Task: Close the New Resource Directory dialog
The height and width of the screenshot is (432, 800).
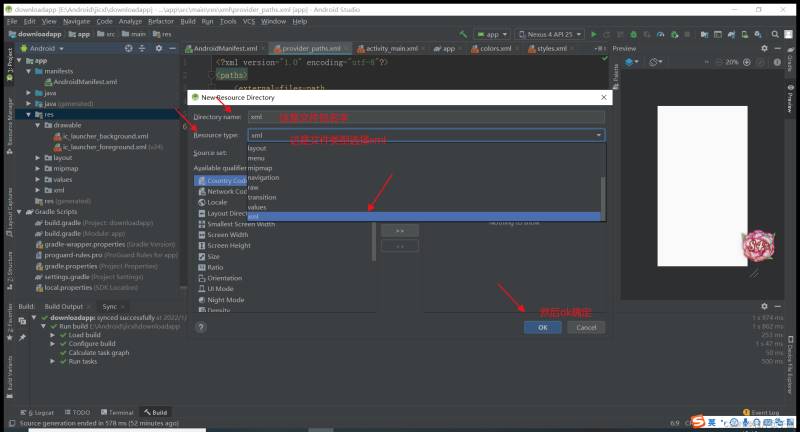Action: 604,97
